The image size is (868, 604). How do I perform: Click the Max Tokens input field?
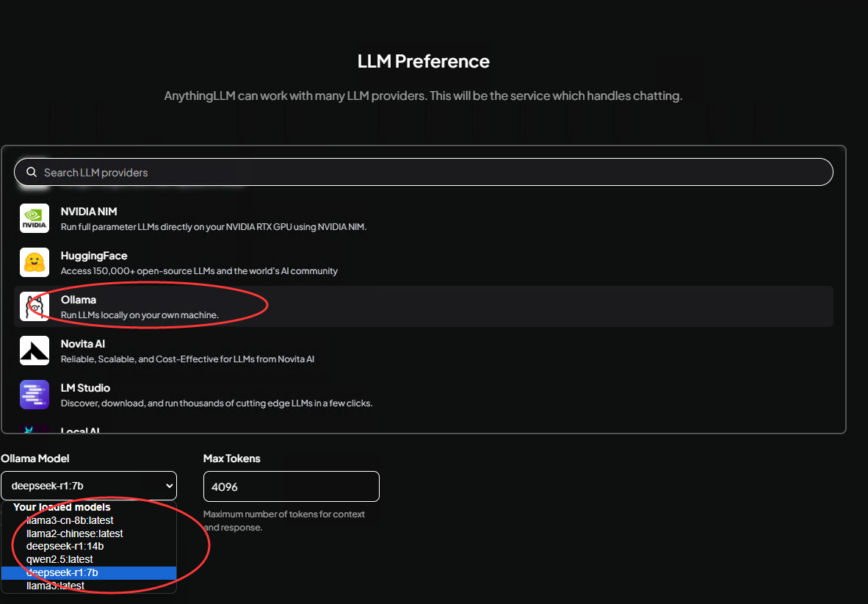point(291,486)
